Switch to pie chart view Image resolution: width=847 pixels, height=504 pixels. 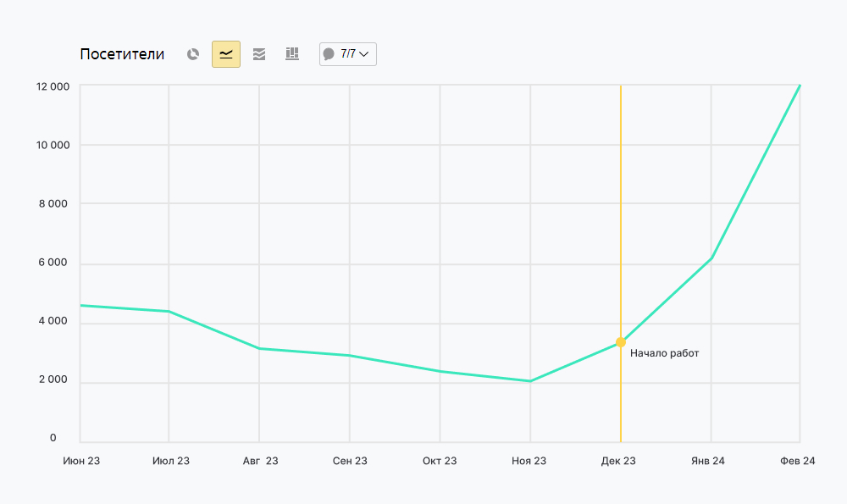pos(193,54)
